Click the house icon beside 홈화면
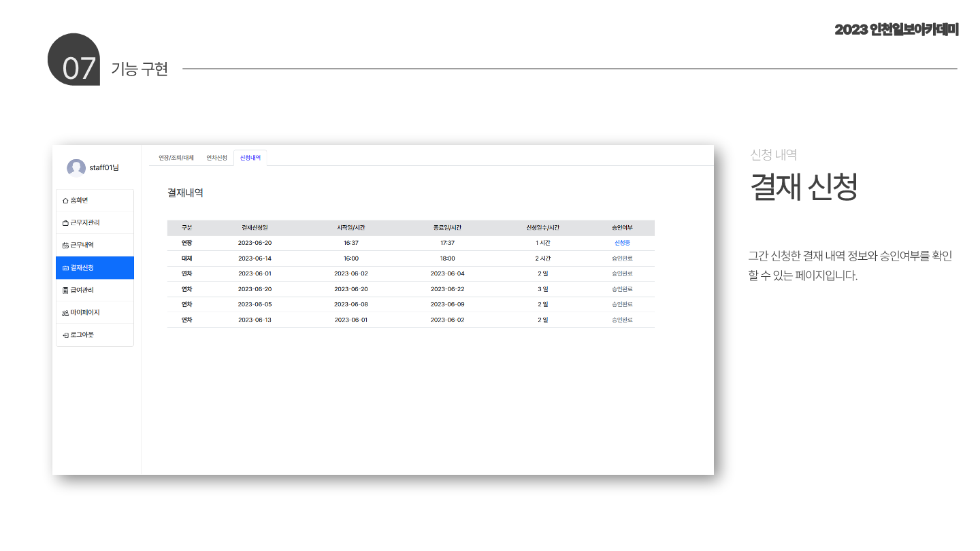The image size is (980, 551). (65, 200)
